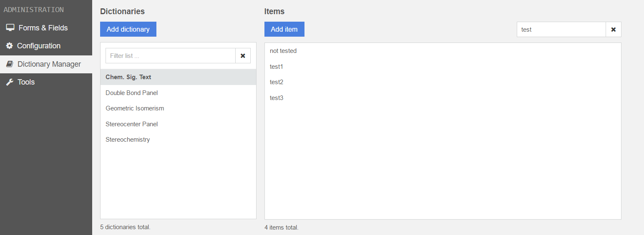Click the gear icon beside Configuration
The width and height of the screenshot is (644, 235).
click(x=9, y=46)
